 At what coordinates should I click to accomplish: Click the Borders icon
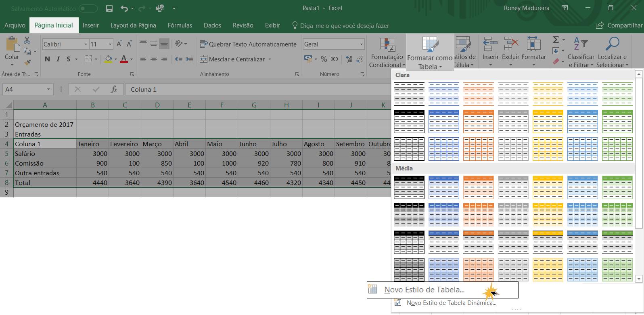[88, 59]
